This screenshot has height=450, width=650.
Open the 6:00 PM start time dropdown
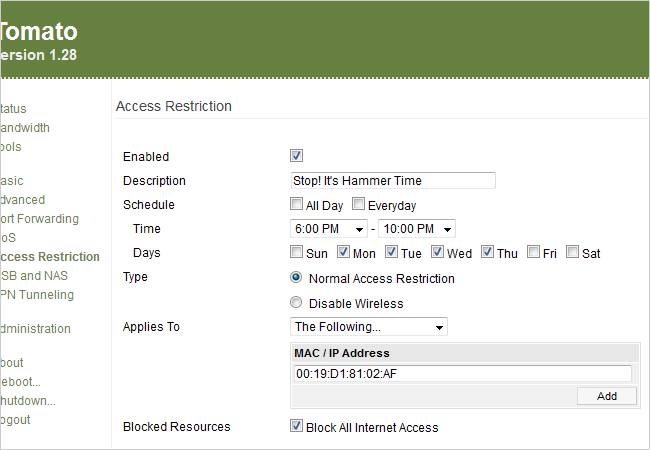click(x=329, y=229)
